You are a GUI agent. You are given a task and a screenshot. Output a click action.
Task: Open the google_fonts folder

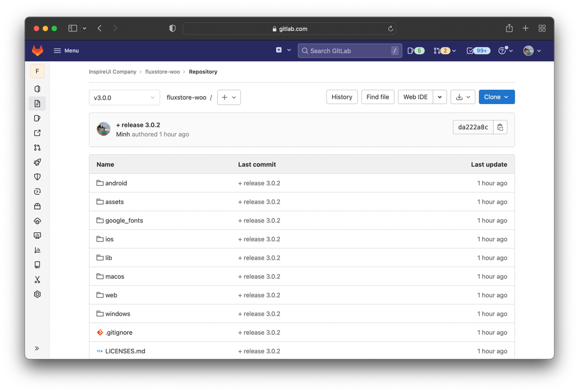[x=124, y=220]
